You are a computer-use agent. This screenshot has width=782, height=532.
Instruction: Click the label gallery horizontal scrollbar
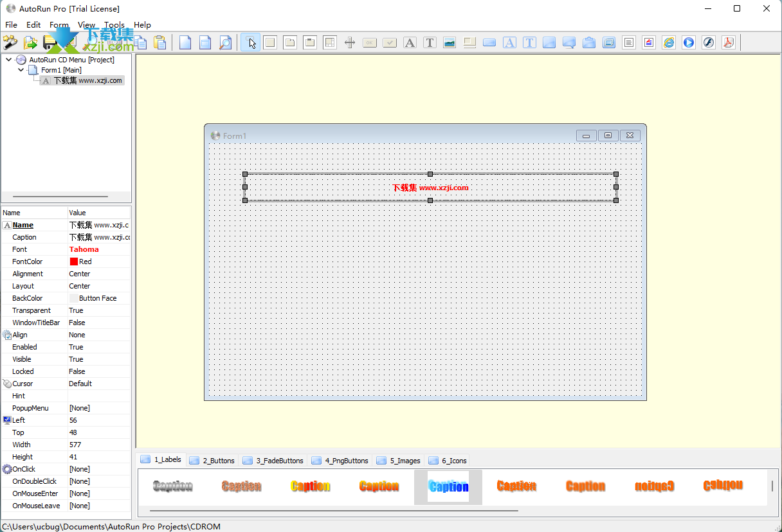334,511
